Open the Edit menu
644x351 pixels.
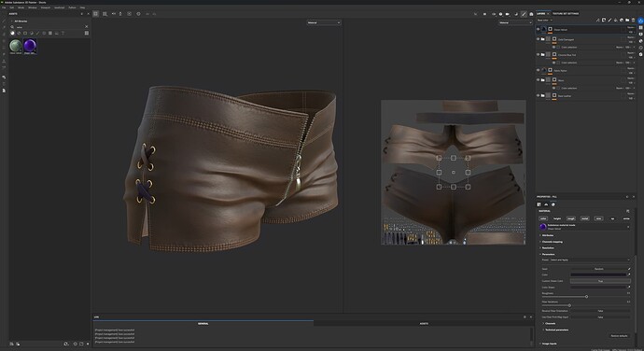[x=12, y=7]
